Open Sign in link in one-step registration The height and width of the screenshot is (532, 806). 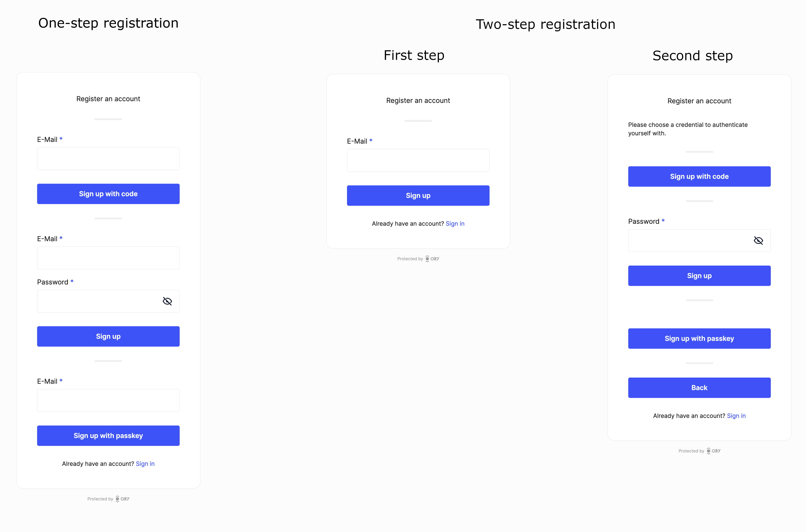(x=145, y=463)
